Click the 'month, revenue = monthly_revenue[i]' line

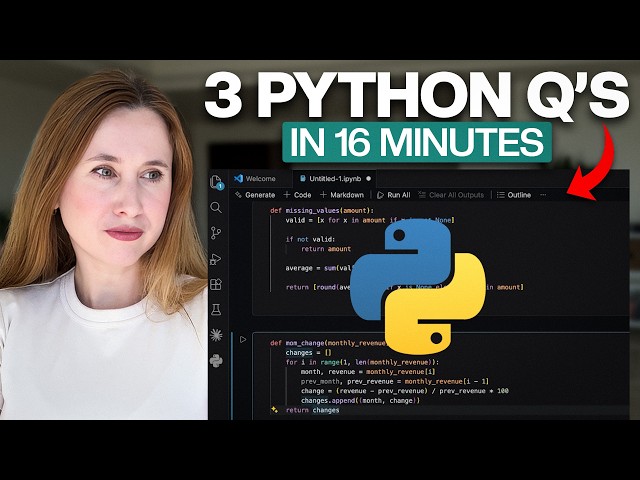pos(368,372)
